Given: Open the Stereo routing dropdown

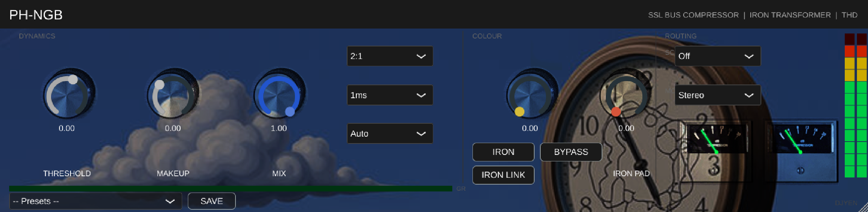Looking at the screenshot, I should (718, 95).
